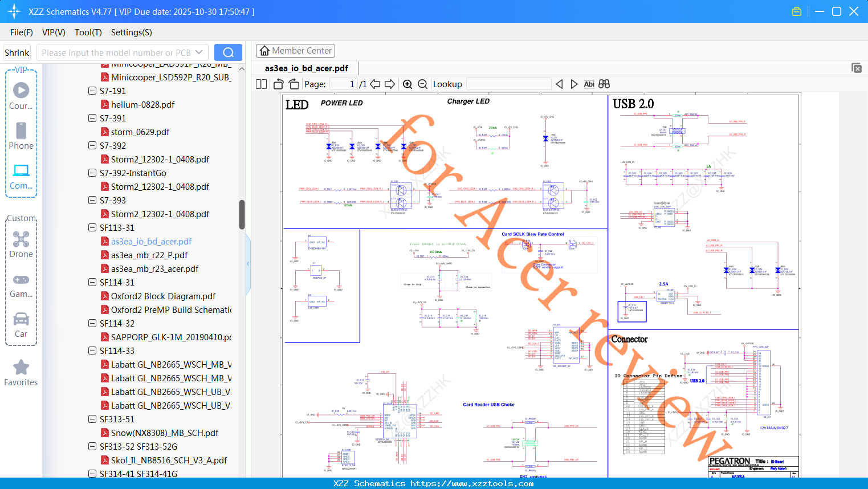Open SAPPORP_GLK-1M_20190410 pdf
The image size is (868, 489).
(x=171, y=337)
